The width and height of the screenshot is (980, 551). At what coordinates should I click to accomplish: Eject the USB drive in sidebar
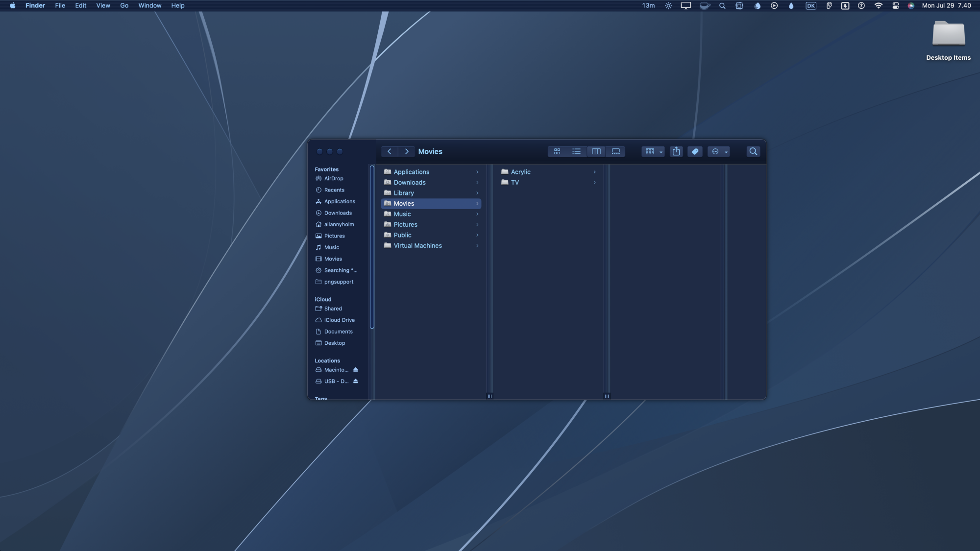pyautogui.click(x=356, y=381)
